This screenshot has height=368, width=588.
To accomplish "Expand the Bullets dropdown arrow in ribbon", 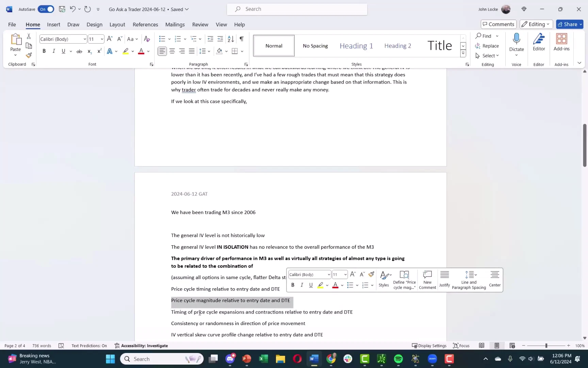I will pyautogui.click(x=169, y=39).
